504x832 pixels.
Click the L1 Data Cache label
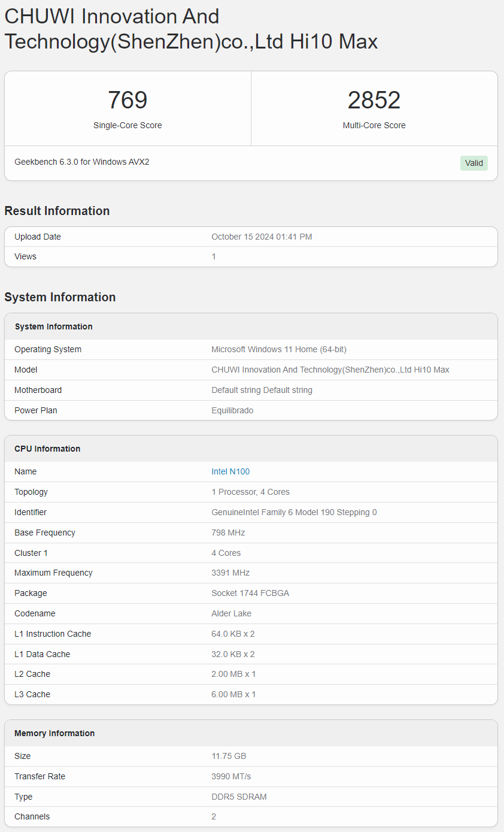[42, 654]
